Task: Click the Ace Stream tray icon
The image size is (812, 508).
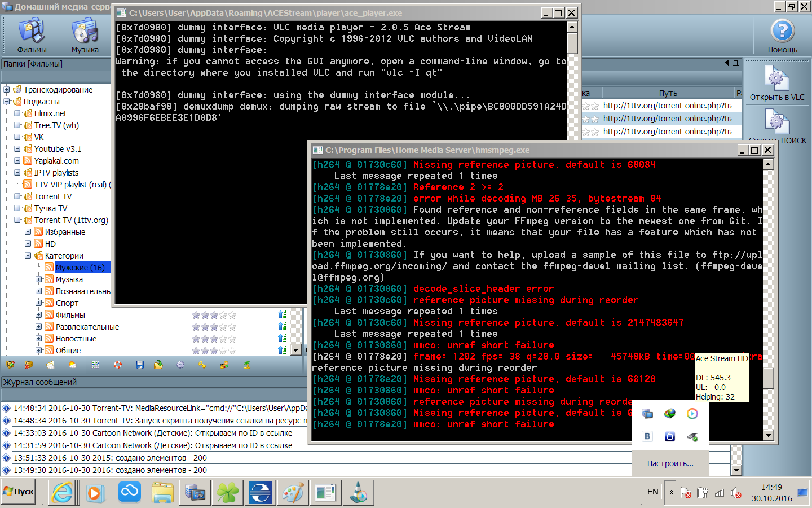Action: (692, 414)
